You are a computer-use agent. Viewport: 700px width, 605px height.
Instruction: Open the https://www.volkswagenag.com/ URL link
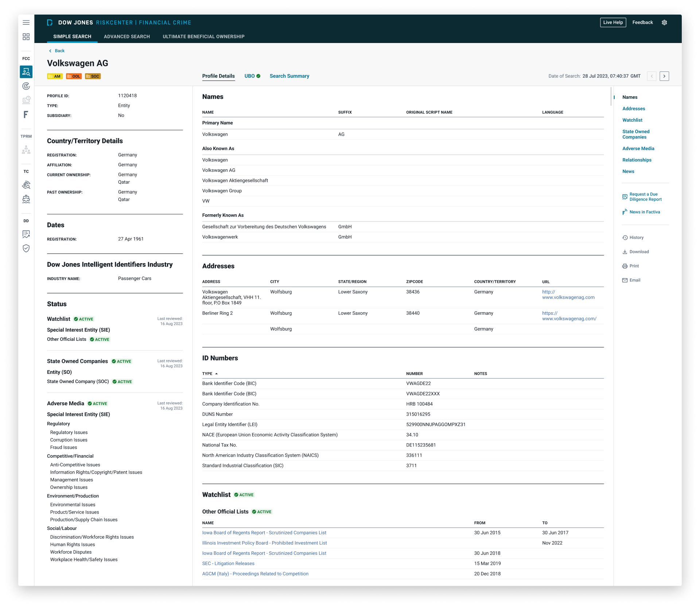(x=569, y=316)
